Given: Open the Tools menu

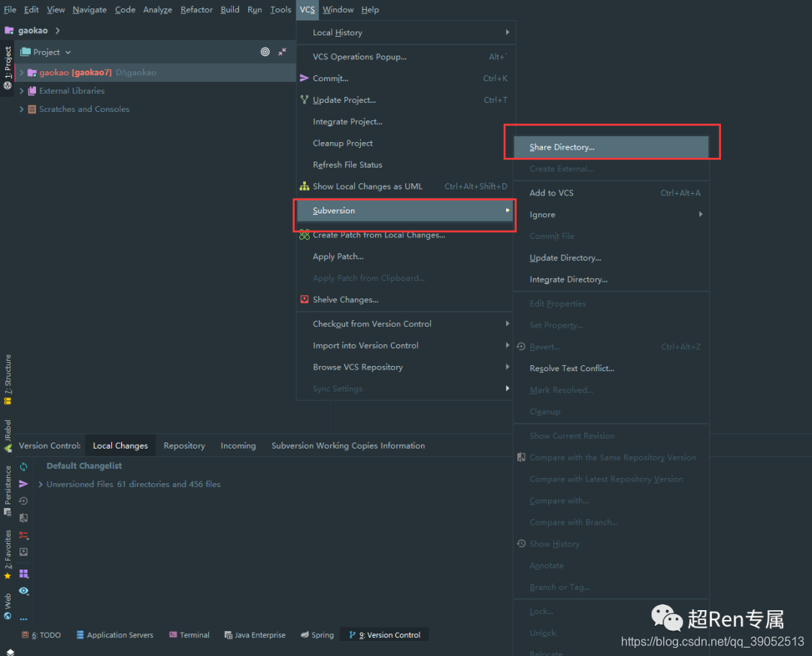Looking at the screenshot, I should click(x=280, y=9).
